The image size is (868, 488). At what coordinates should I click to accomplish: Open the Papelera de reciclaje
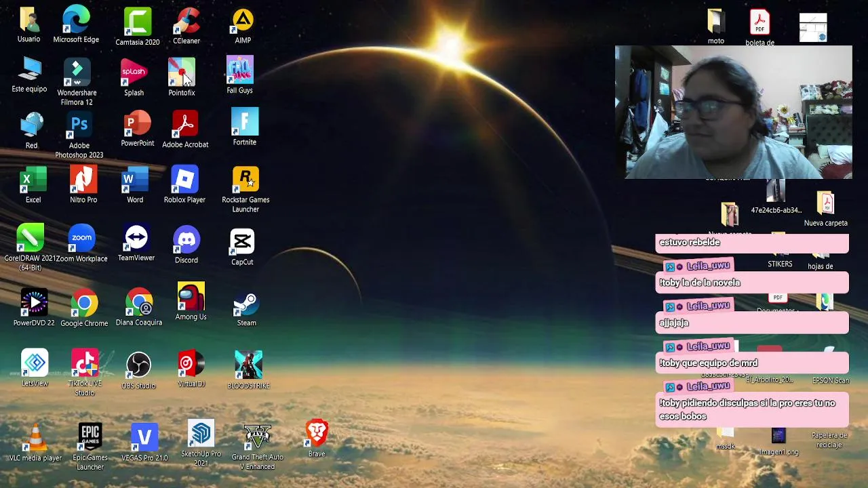829,439
